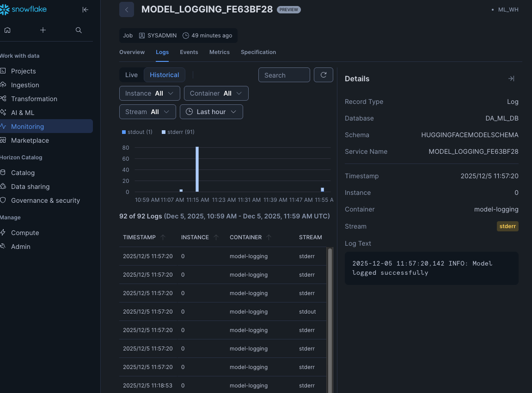
Task: Toggle the stderr legend color swatch
Action: pyautogui.click(x=164, y=132)
